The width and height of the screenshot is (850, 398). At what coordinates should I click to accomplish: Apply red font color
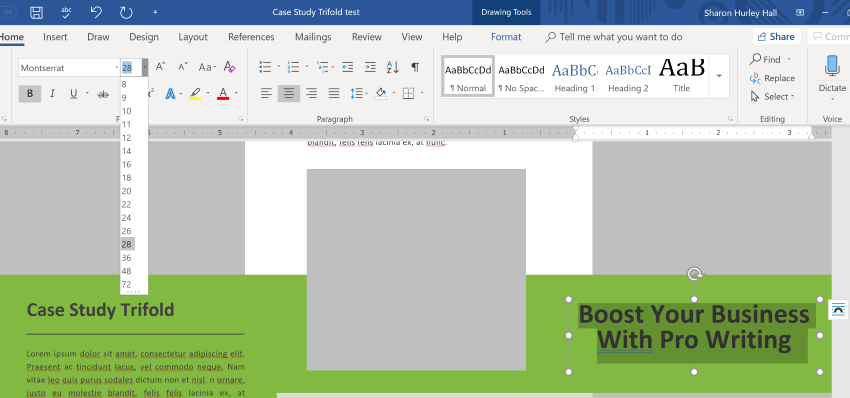point(223,94)
